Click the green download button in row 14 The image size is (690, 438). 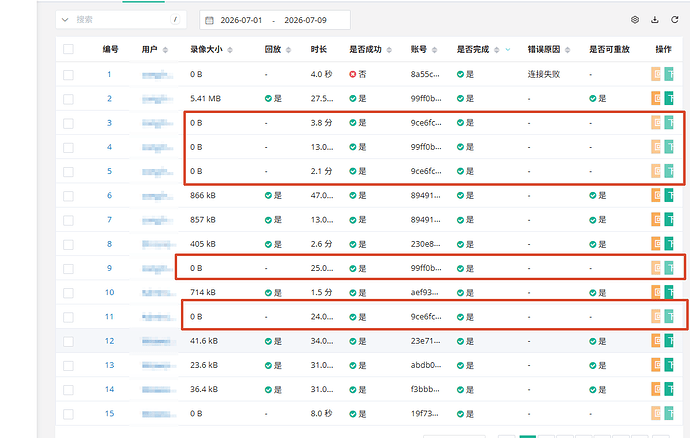pos(669,389)
